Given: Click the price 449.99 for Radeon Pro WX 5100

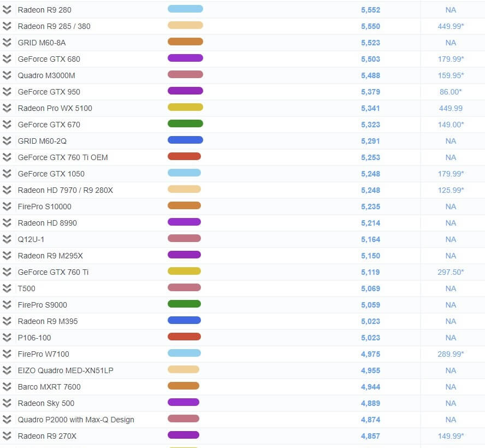Looking at the screenshot, I should (x=451, y=108).
